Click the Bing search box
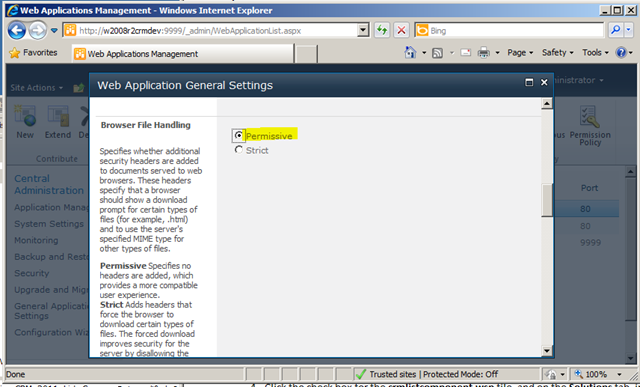The width and height of the screenshot is (640, 387). pyautogui.click(x=509, y=30)
